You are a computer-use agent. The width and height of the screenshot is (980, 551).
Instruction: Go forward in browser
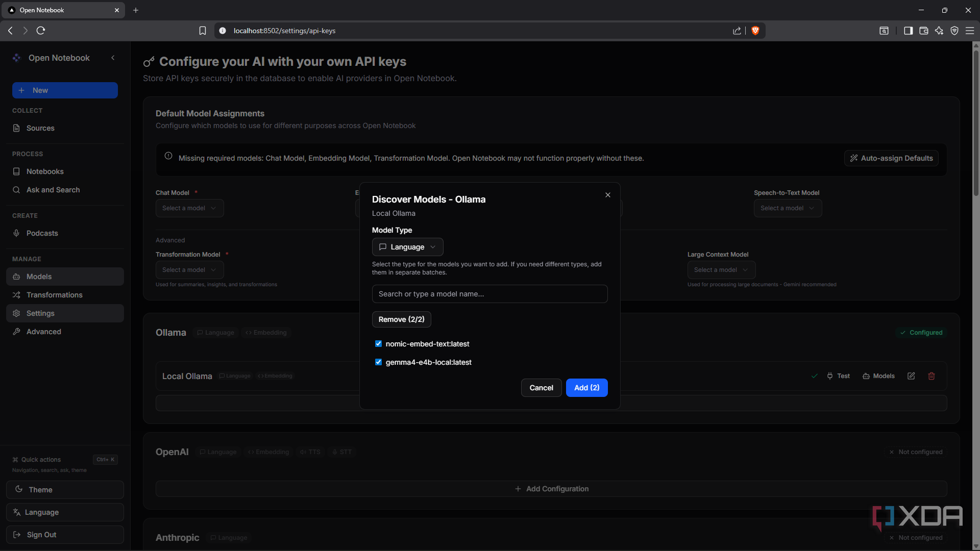coord(26,31)
